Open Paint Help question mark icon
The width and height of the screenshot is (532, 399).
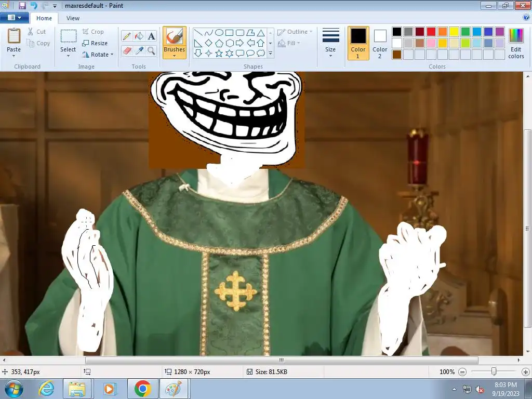point(527,18)
